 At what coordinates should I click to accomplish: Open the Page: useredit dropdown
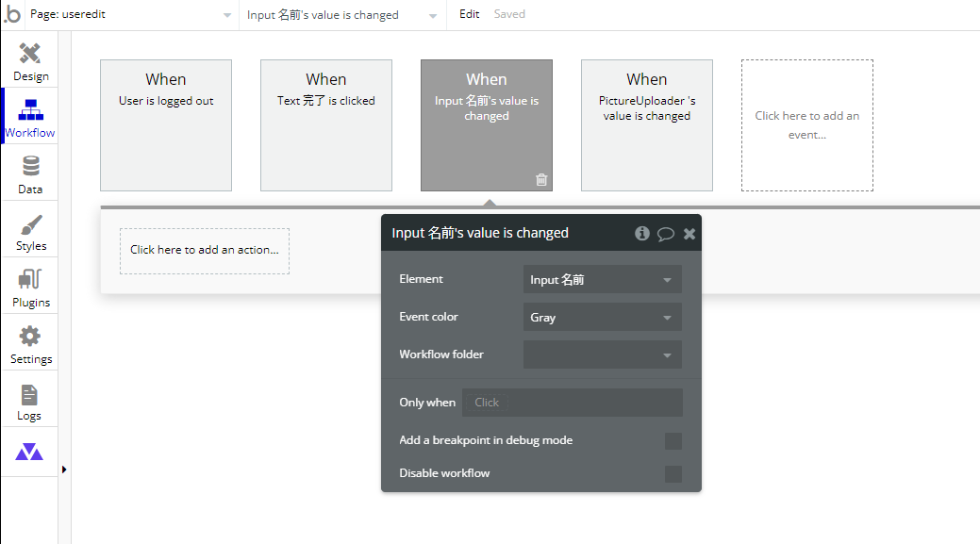(130, 14)
